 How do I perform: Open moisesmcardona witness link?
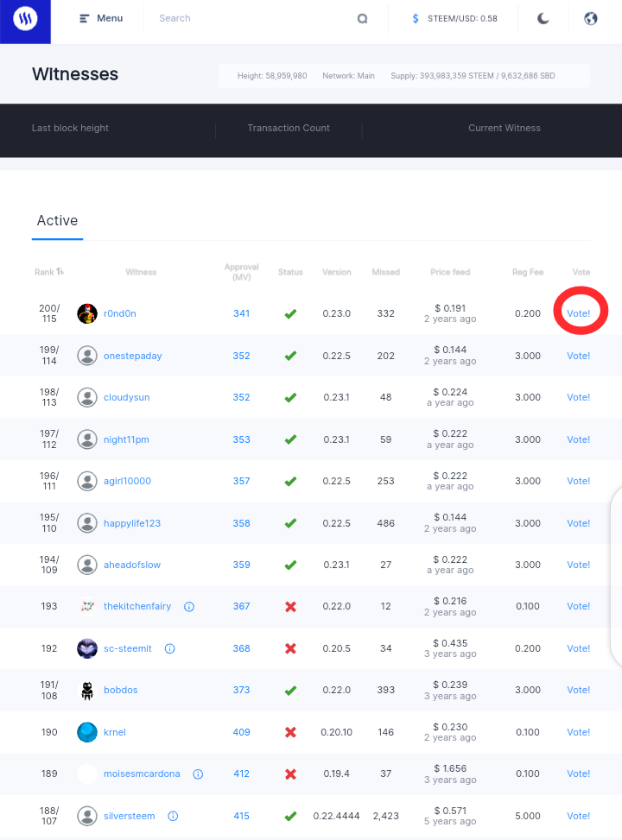pos(142,774)
